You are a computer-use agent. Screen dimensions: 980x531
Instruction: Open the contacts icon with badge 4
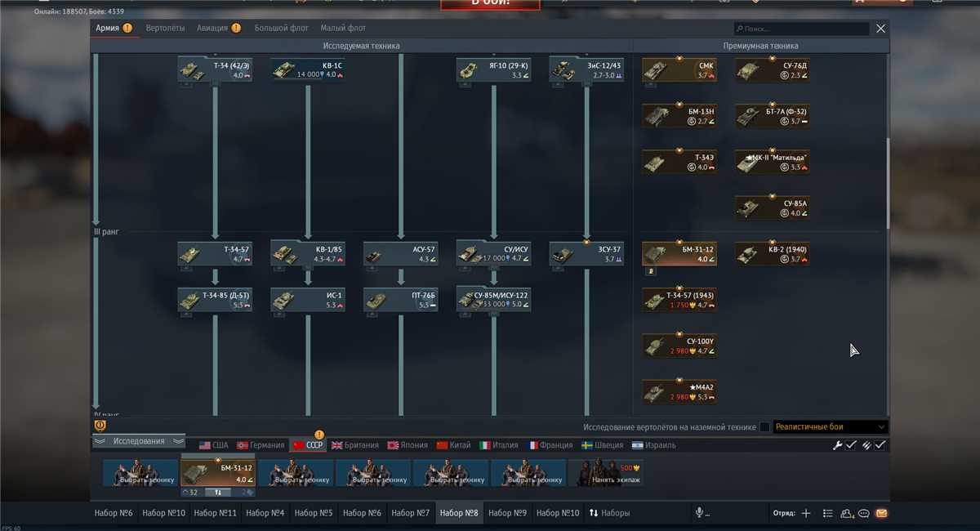847,513
